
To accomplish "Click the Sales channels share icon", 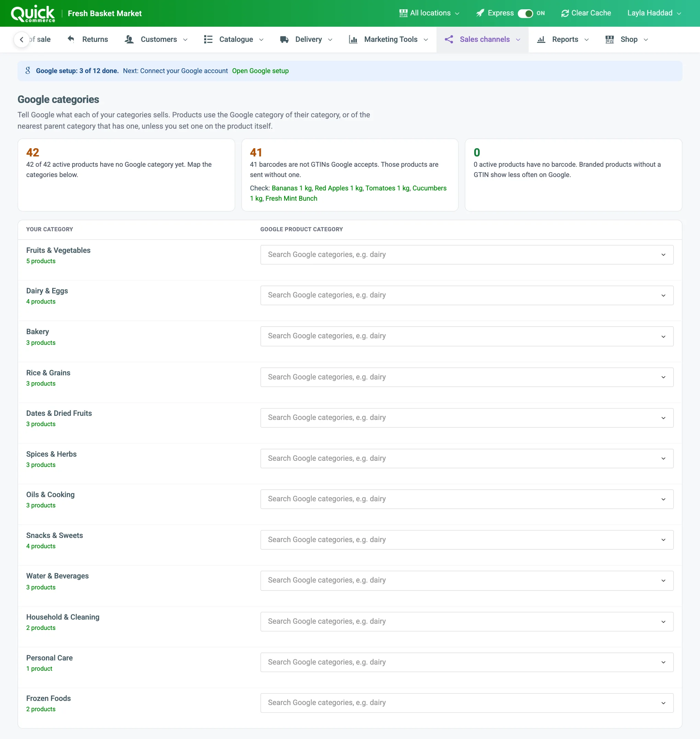I will pyautogui.click(x=449, y=39).
